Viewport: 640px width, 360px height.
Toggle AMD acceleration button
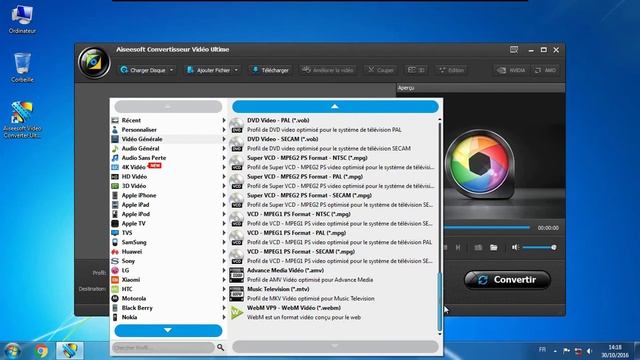point(545,70)
